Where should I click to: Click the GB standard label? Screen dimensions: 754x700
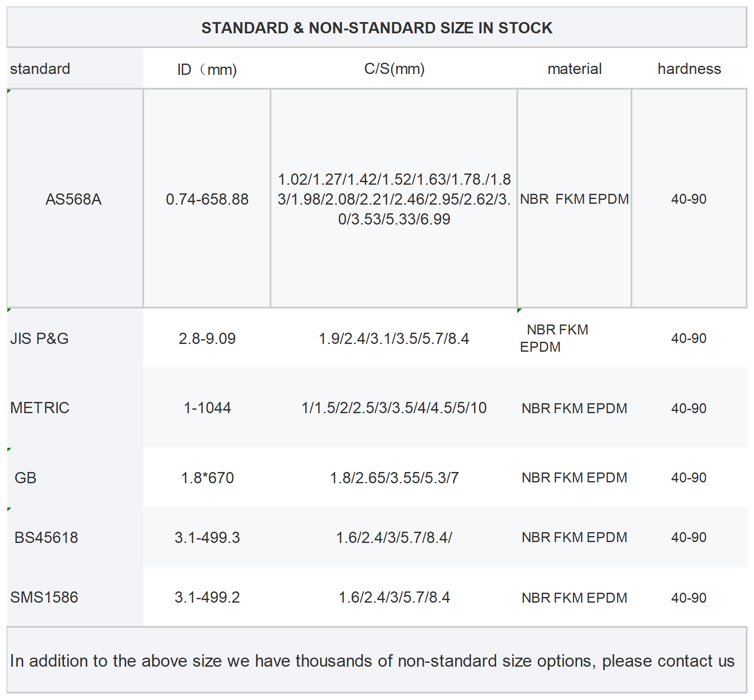pyautogui.click(x=26, y=478)
